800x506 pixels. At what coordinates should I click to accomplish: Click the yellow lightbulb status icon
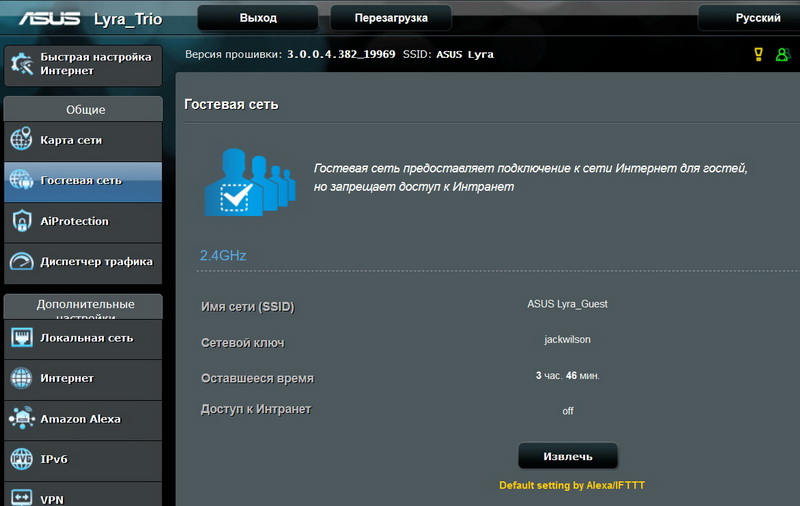[x=758, y=54]
